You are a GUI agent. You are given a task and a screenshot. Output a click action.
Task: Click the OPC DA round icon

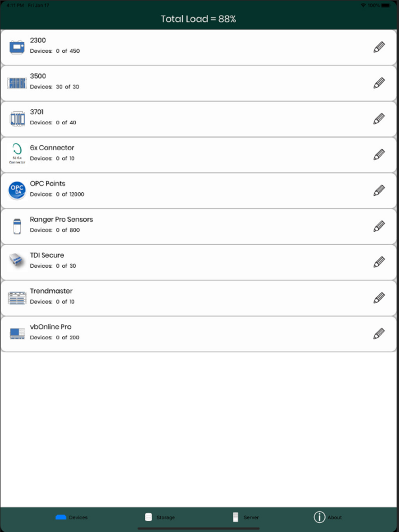click(17, 190)
